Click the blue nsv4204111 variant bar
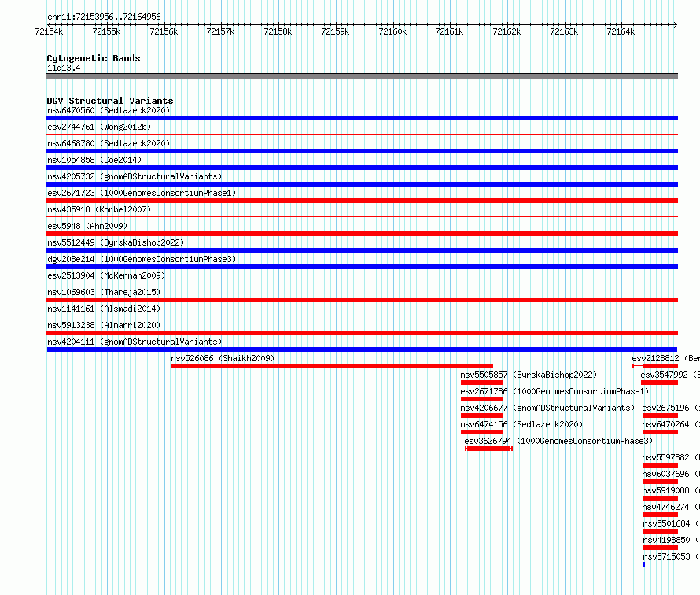The width and height of the screenshot is (700, 595). (362, 349)
